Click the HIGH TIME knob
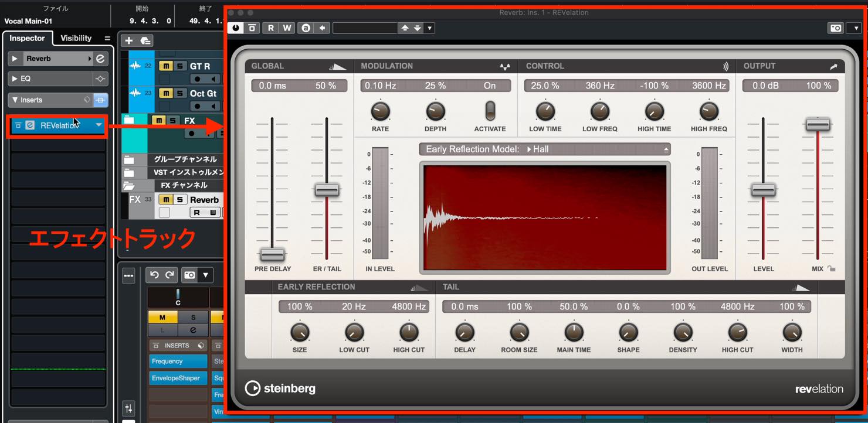 (655, 111)
